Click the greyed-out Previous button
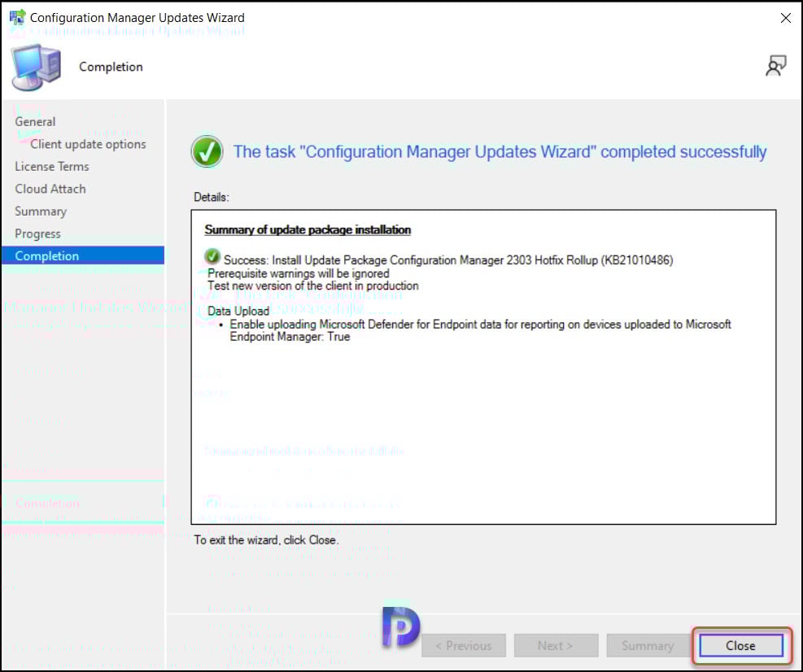803x672 pixels. click(x=464, y=645)
